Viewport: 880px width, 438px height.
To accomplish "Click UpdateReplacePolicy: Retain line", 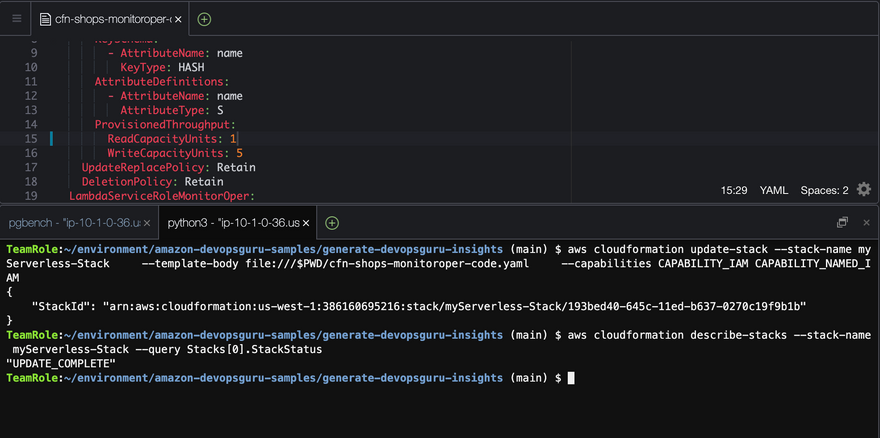I will coord(169,167).
